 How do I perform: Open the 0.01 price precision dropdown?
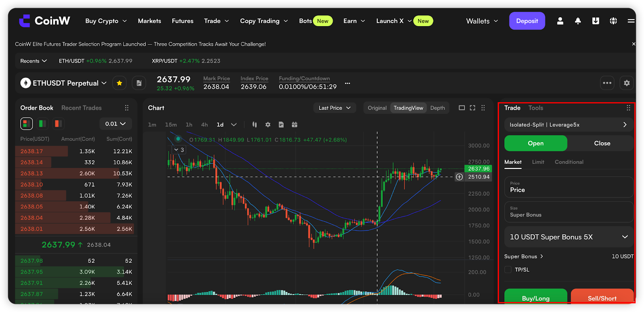[x=116, y=124]
